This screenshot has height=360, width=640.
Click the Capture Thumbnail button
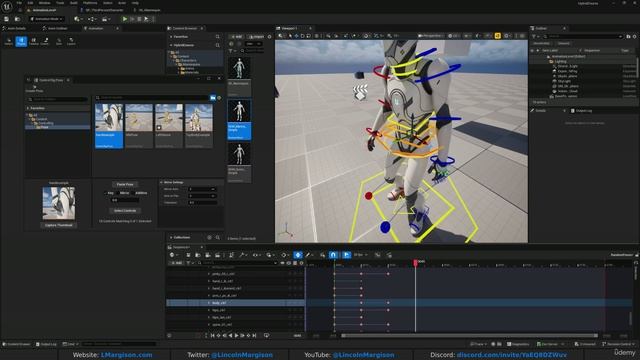pos(59,225)
